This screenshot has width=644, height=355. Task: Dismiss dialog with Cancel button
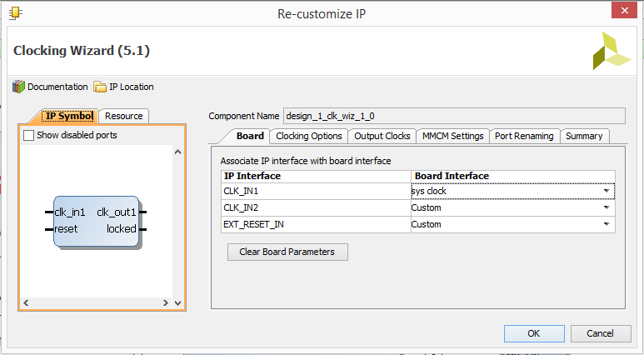[x=600, y=333]
